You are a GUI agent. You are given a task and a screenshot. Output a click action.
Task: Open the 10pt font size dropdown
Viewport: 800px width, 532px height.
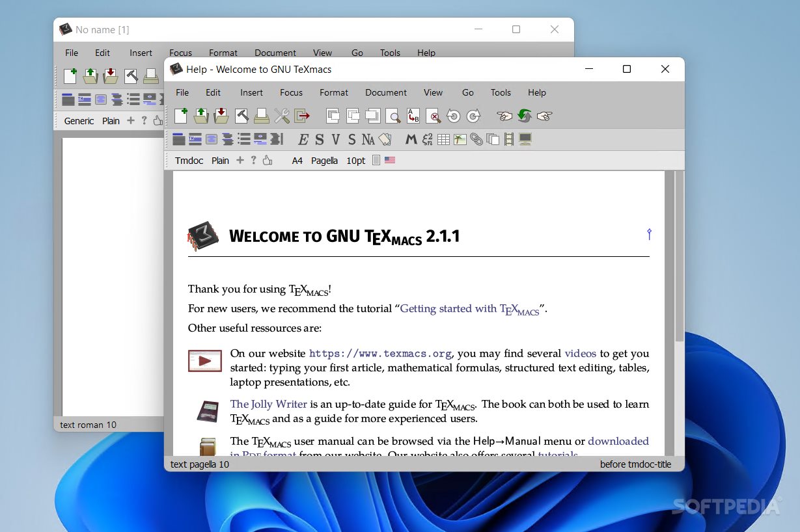[x=355, y=161]
